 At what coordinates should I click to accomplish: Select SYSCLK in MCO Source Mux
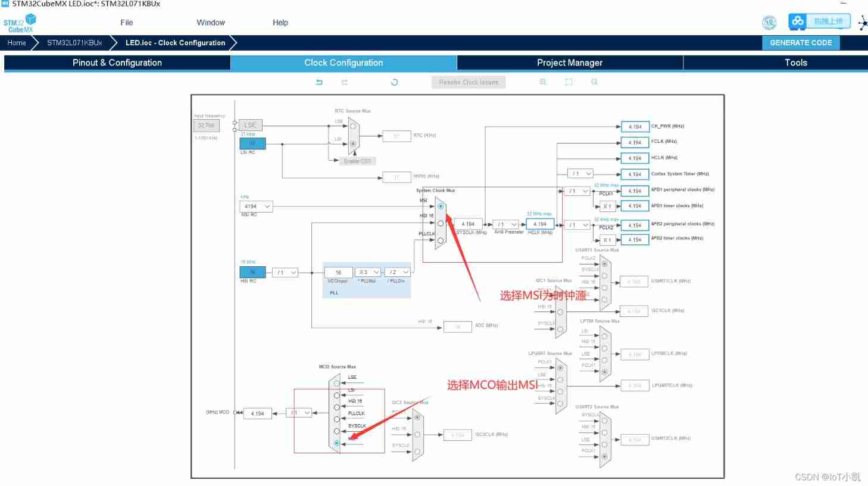pyautogui.click(x=337, y=431)
